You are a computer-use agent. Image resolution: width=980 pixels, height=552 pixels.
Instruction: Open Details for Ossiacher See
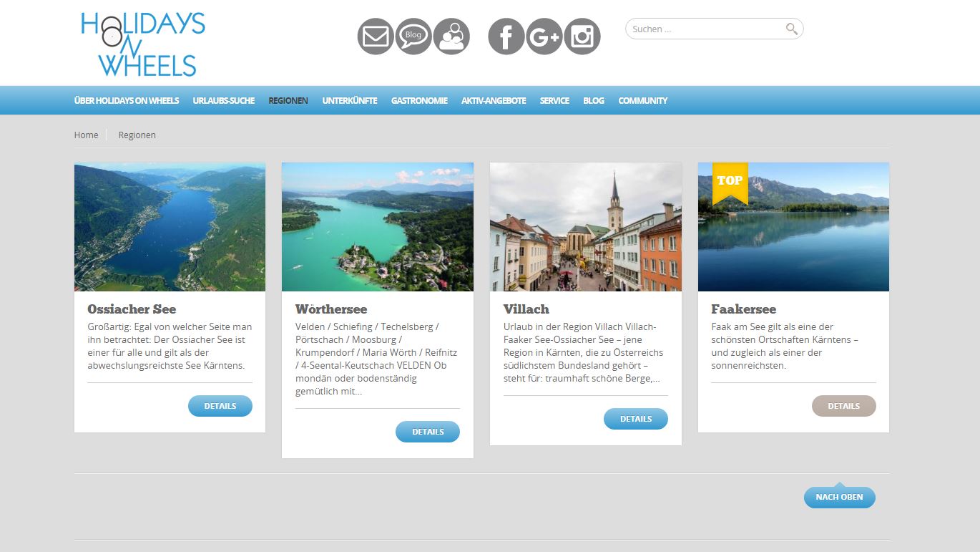click(220, 406)
